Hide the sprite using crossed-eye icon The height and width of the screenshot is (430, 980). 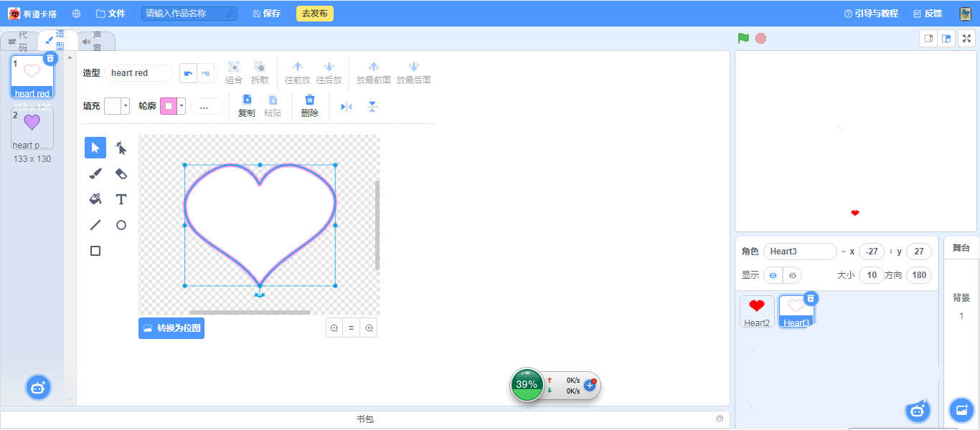pos(793,275)
